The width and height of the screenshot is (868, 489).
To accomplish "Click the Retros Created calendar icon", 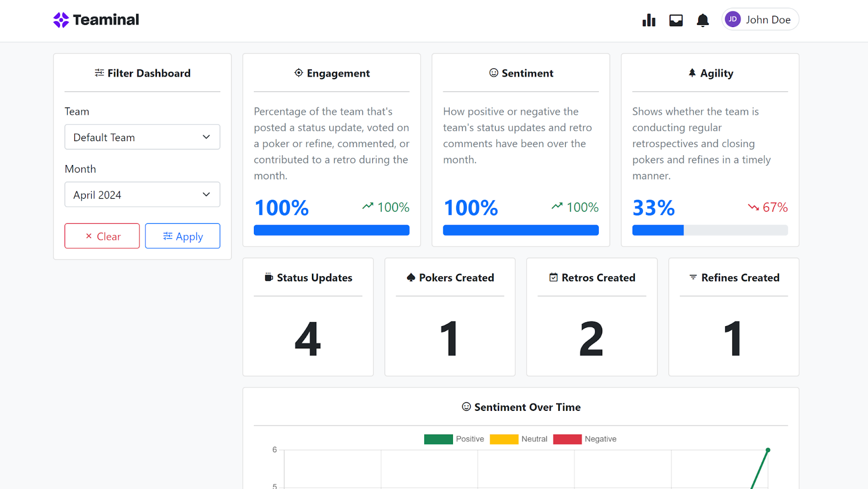I will 553,277.
